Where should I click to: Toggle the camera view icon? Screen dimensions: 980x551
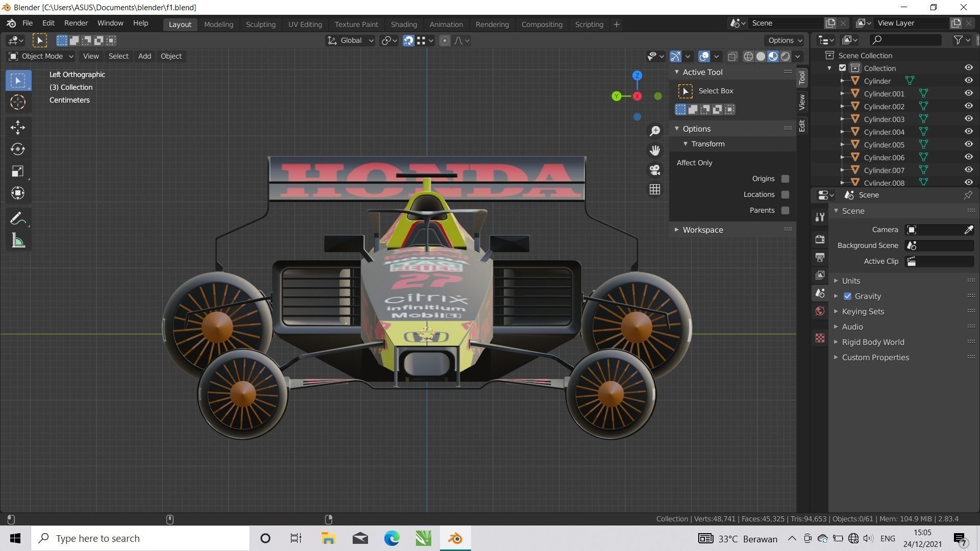tap(655, 170)
